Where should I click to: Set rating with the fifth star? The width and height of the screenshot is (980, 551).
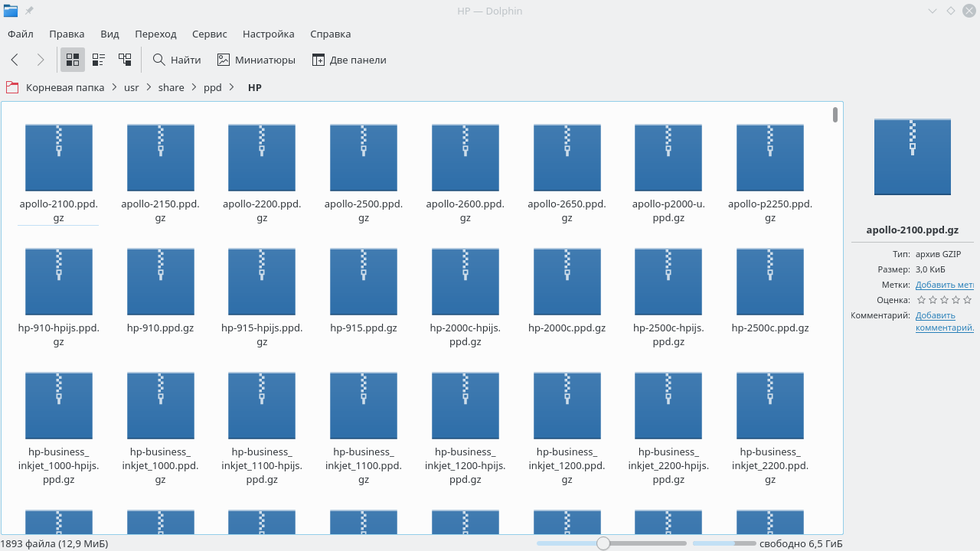(967, 300)
